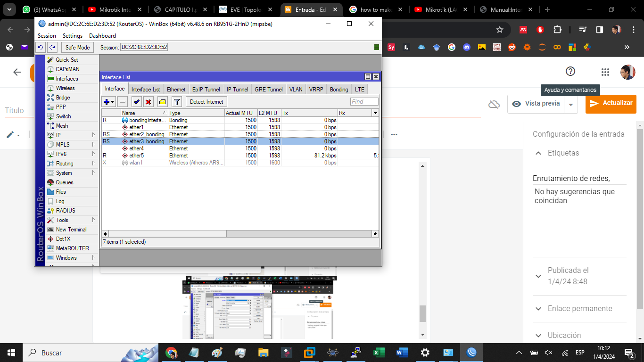Click the yellow Comment icon

pos(162,101)
